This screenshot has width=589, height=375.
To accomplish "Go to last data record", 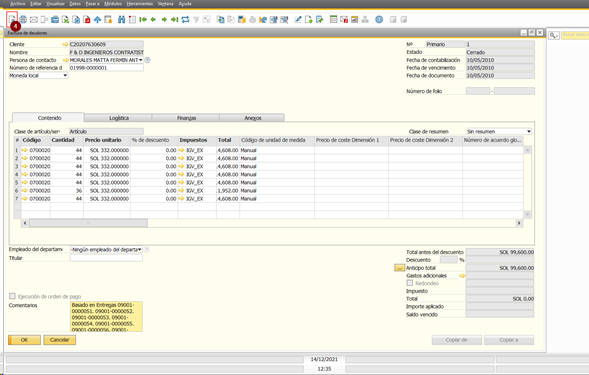I will [x=175, y=19].
